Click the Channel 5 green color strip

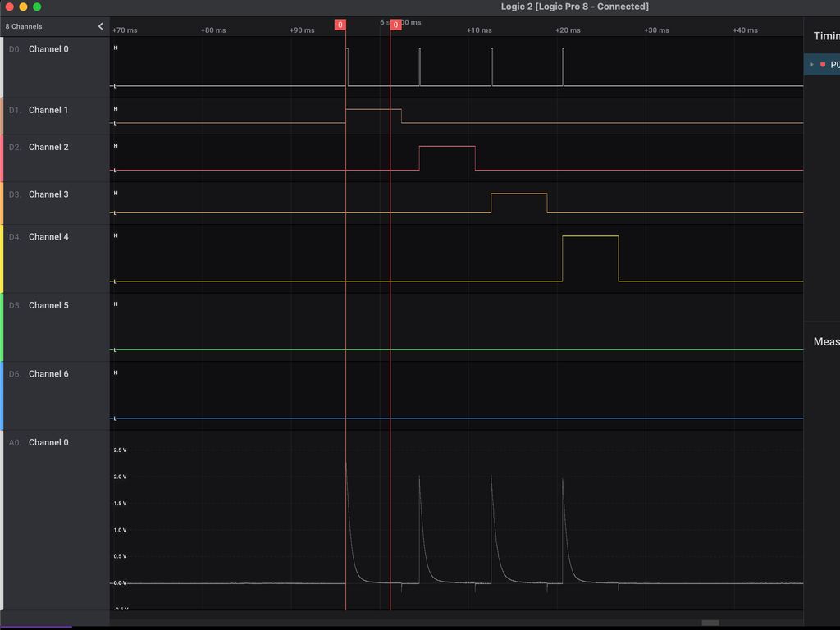coord(2,327)
